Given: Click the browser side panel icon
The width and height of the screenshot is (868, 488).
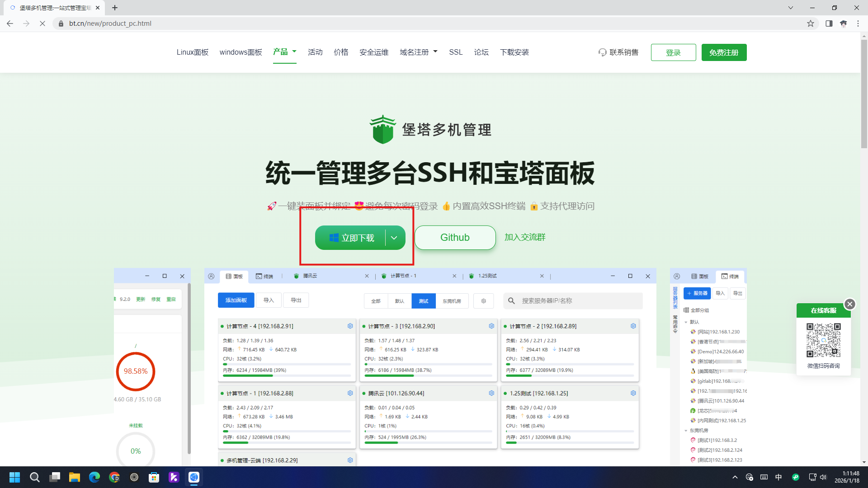Looking at the screenshot, I should pyautogui.click(x=829, y=23).
